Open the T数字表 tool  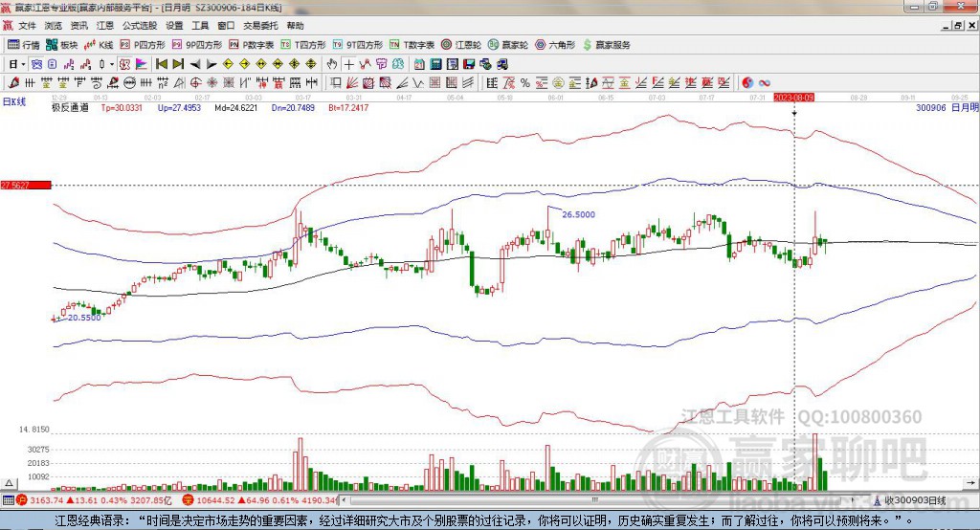[x=412, y=45]
